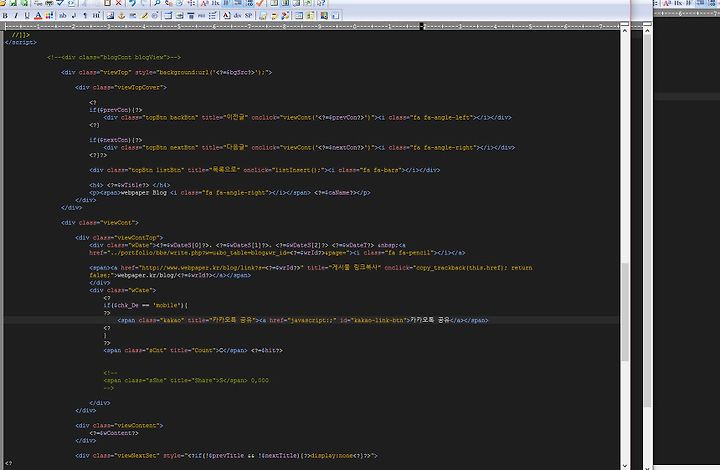
Task: Click the closing </script> tag line
Action: pos(21,42)
